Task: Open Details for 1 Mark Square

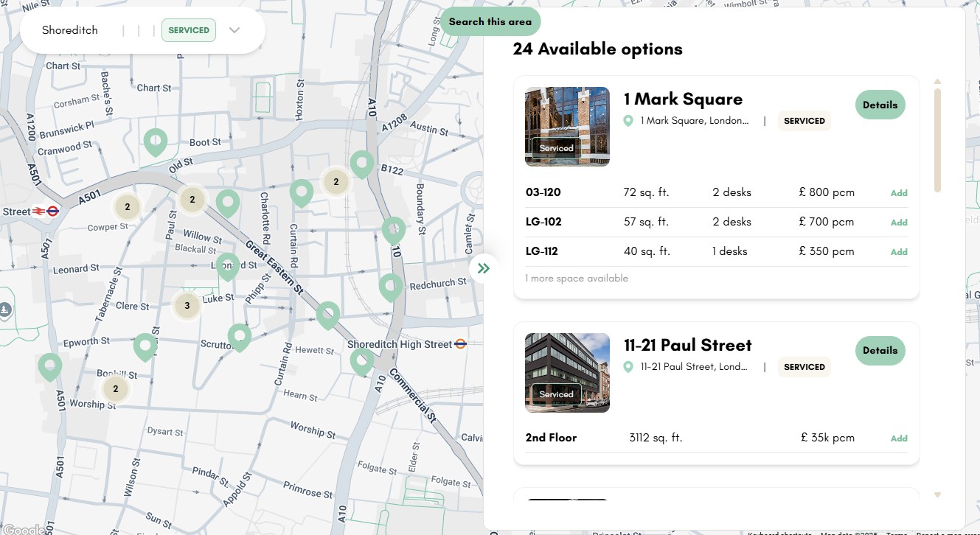Action: (x=880, y=105)
